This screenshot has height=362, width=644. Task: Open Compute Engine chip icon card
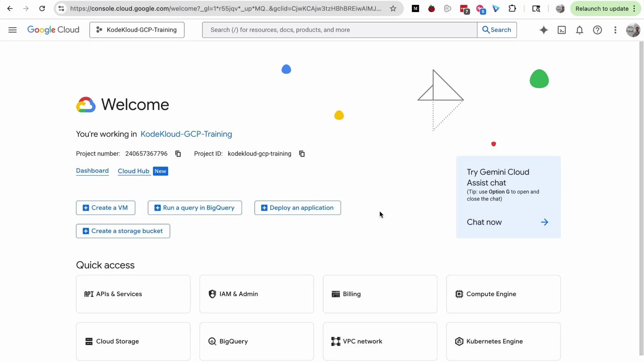click(x=503, y=294)
